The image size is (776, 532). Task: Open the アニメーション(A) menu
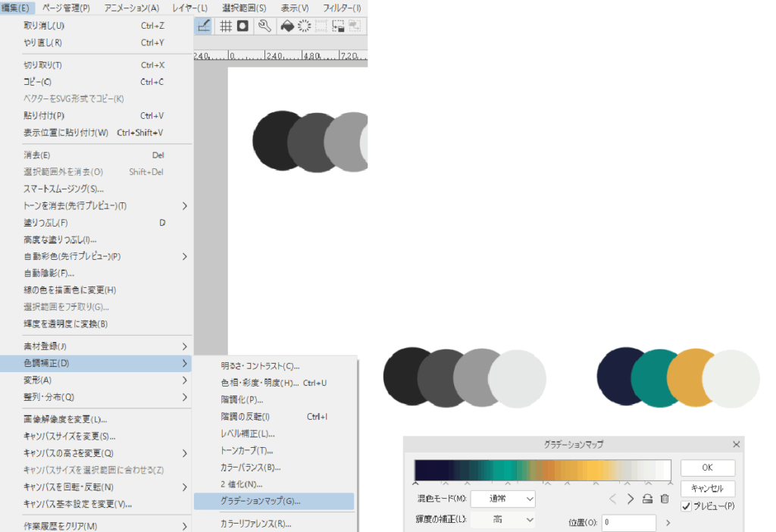tap(132, 8)
